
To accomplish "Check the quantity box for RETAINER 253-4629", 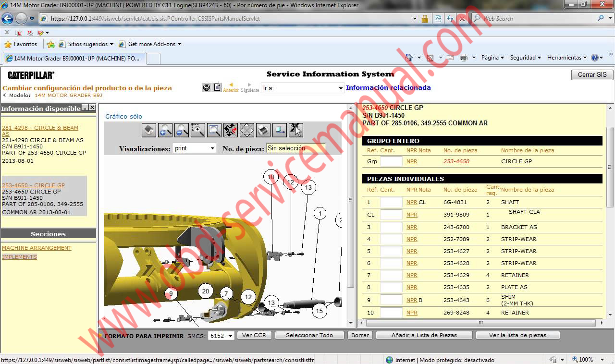I will click(391, 275).
